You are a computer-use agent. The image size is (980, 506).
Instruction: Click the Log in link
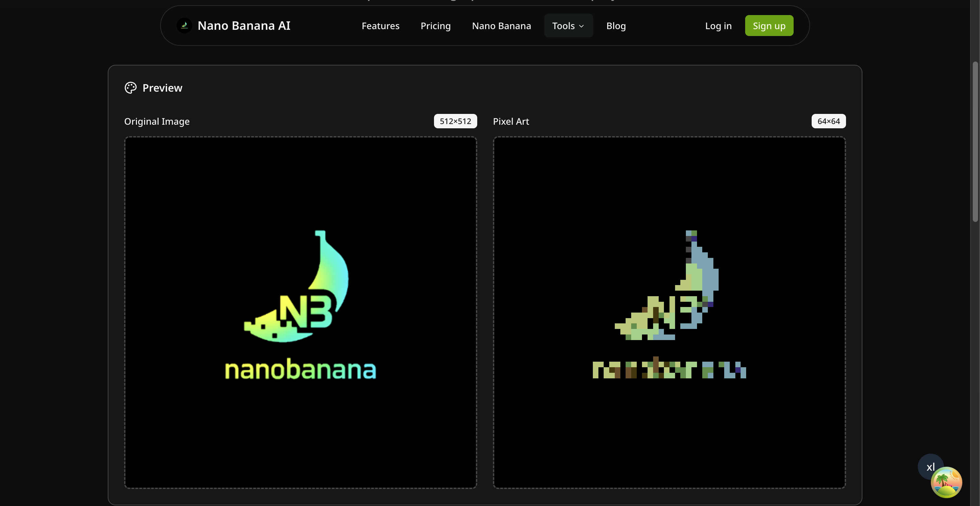718,26
